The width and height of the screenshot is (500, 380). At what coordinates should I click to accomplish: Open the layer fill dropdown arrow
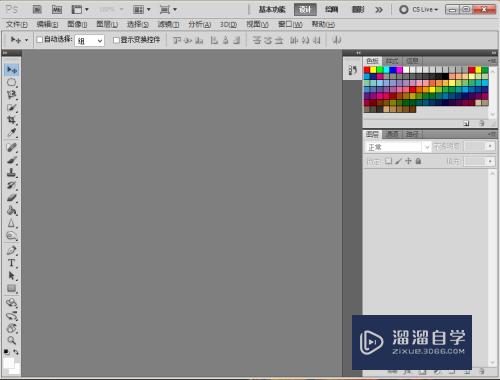pyautogui.click(x=490, y=161)
